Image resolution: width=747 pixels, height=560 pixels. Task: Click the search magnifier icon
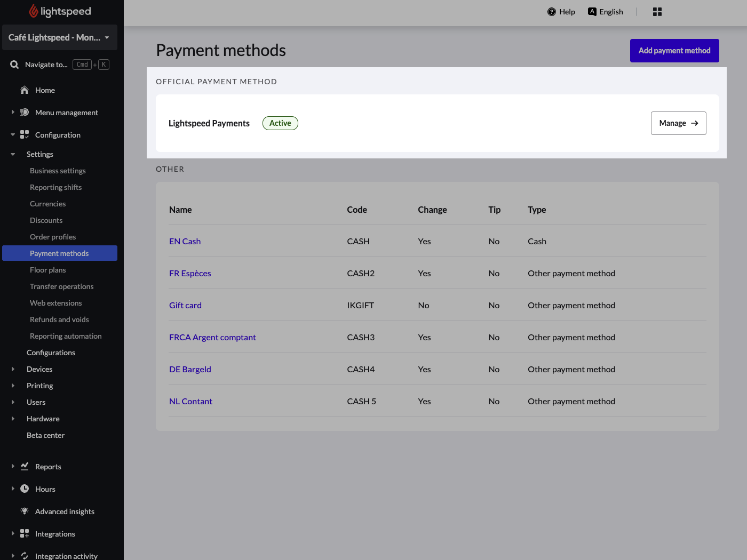14,65
